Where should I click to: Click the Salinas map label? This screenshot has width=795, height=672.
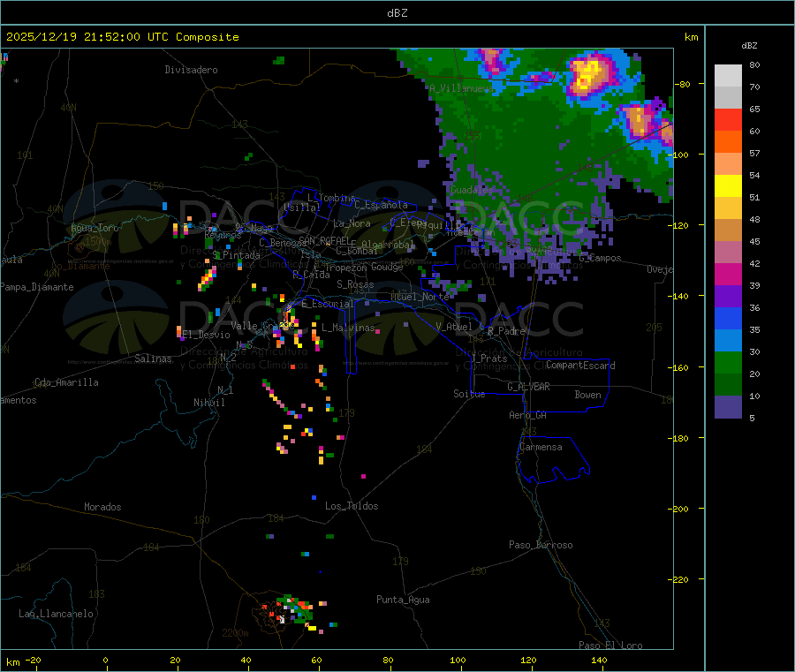pyautogui.click(x=153, y=359)
